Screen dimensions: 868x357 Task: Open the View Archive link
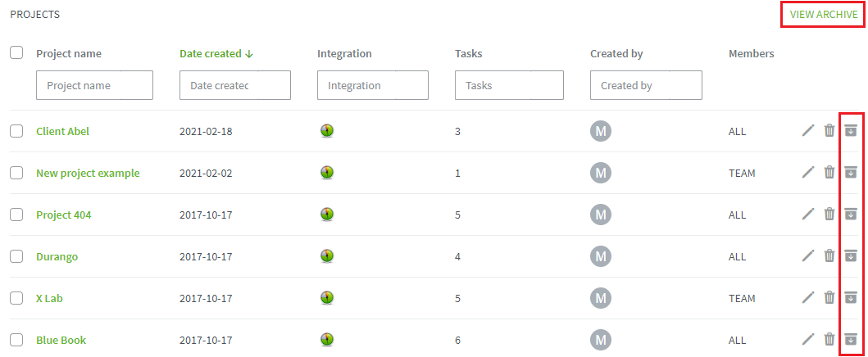824,15
